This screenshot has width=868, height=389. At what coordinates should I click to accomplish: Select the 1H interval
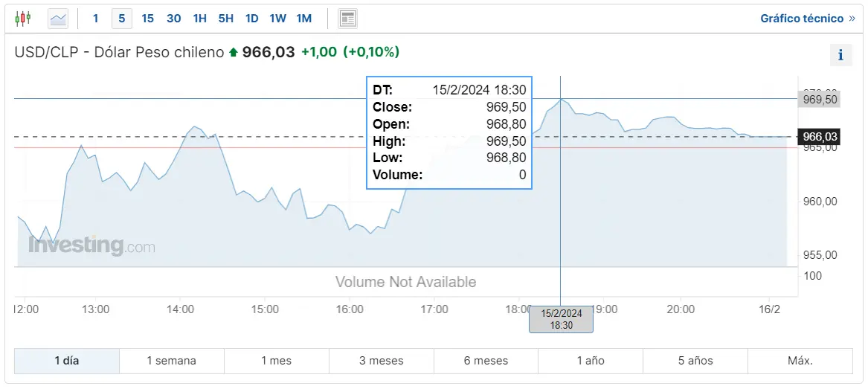pyautogui.click(x=200, y=19)
